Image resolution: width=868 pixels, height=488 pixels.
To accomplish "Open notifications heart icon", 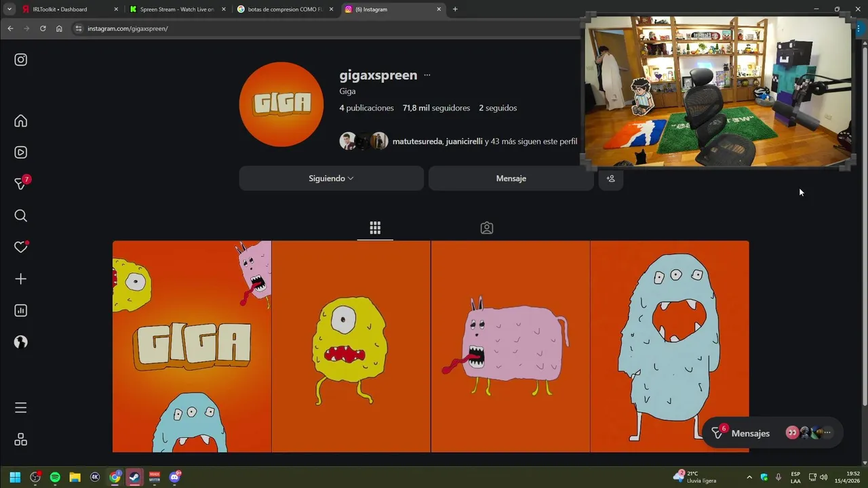I will (21, 247).
